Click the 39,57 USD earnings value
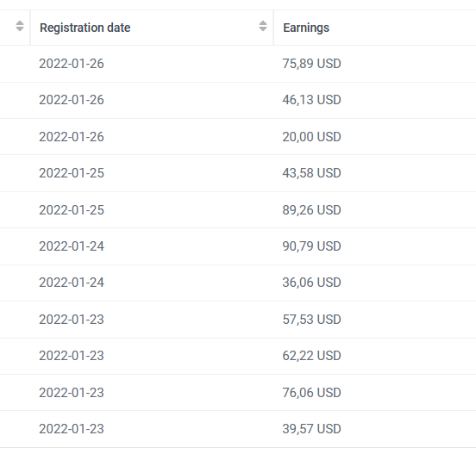Viewport: 476px width, 454px height. pyautogui.click(x=312, y=429)
